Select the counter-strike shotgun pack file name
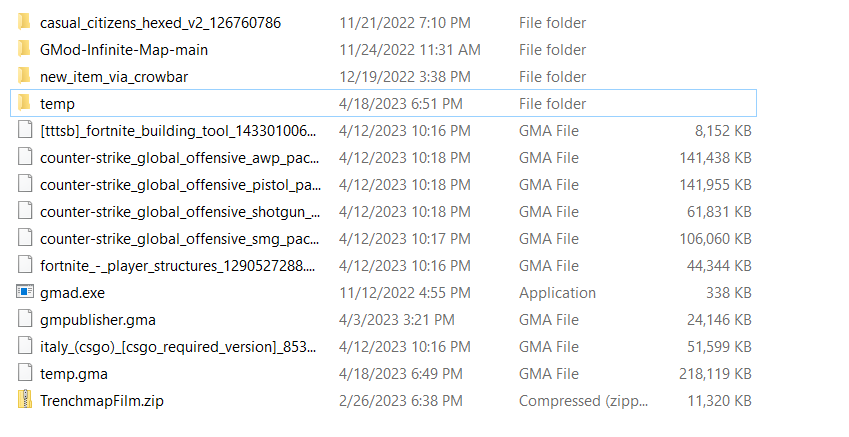Image resolution: width=849 pixels, height=437 pixels. tap(180, 212)
